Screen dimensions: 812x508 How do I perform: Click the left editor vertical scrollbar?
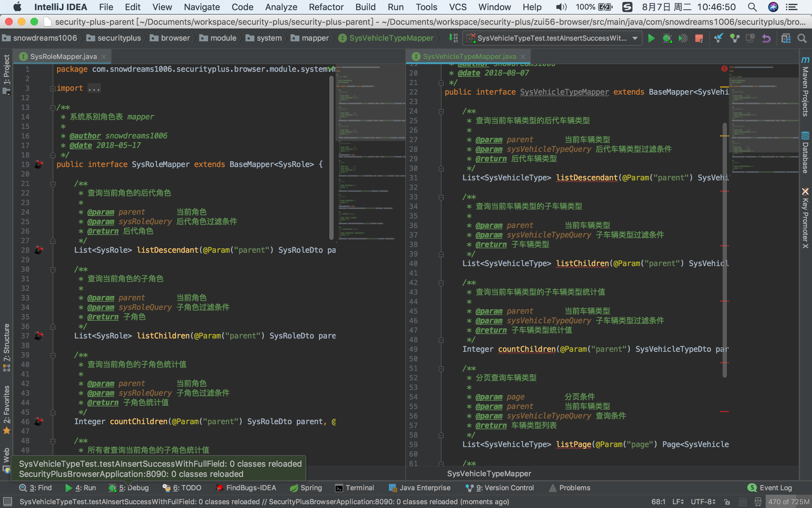pos(331,158)
